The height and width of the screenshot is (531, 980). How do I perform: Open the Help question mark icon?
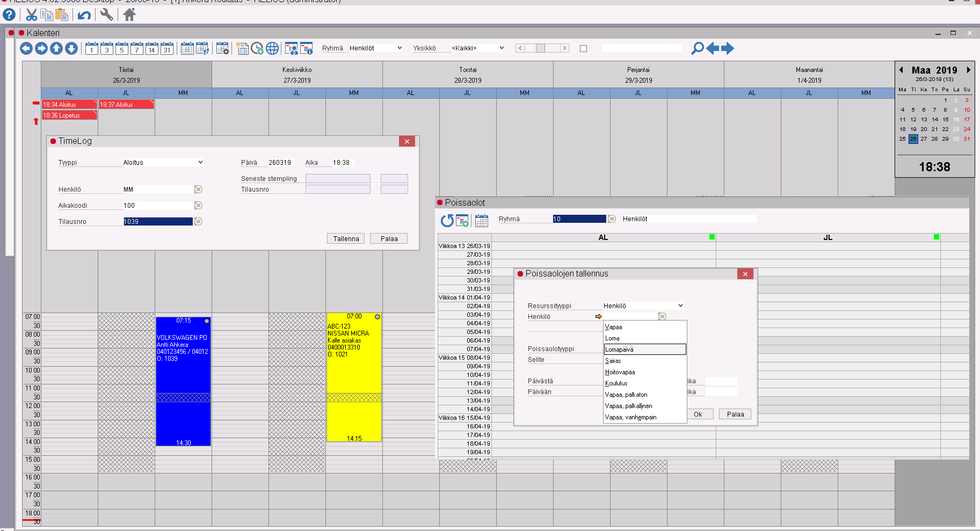[9, 14]
